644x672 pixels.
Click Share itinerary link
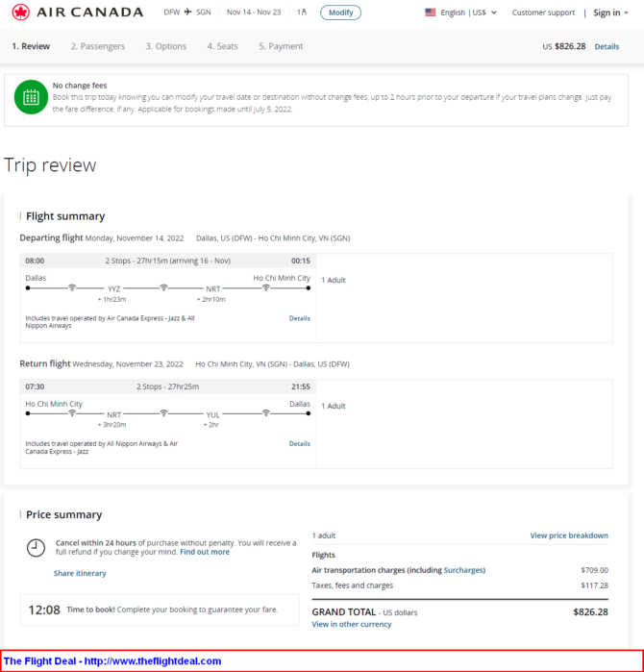click(80, 573)
